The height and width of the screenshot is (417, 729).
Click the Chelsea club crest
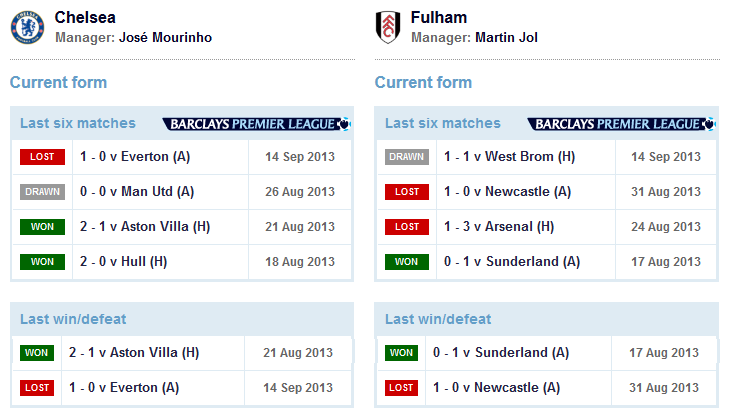click(x=27, y=28)
